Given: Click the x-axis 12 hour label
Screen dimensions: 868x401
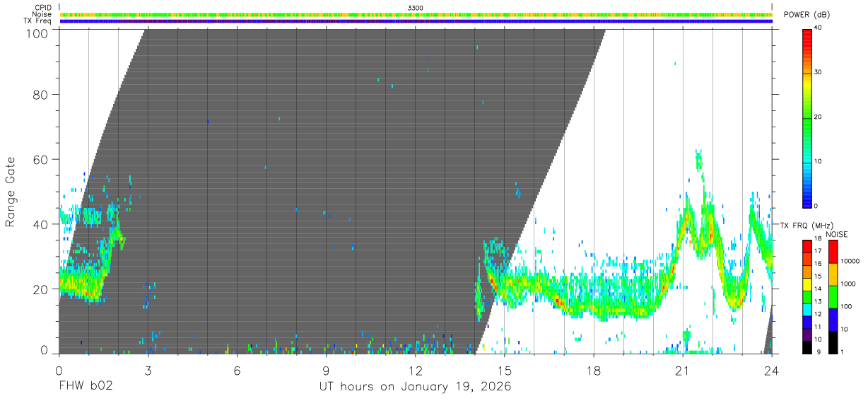Looking at the screenshot, I should coord(415,371).
